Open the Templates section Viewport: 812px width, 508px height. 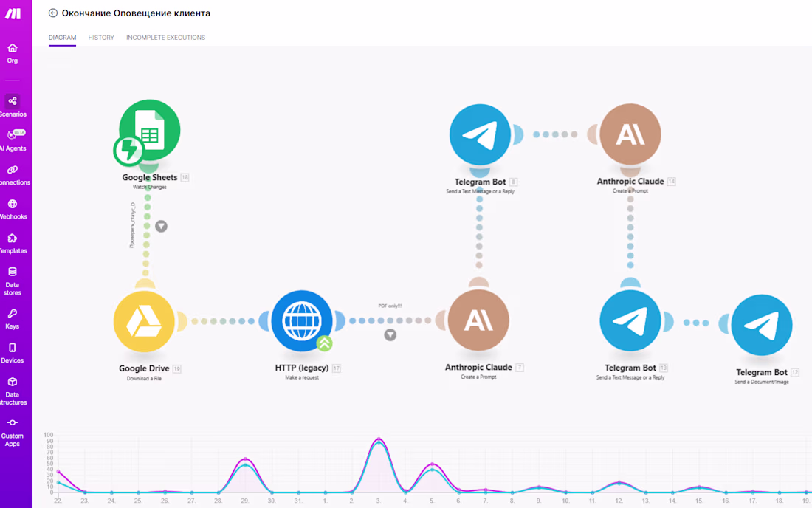pyautogui.click(x=13, y=244)
